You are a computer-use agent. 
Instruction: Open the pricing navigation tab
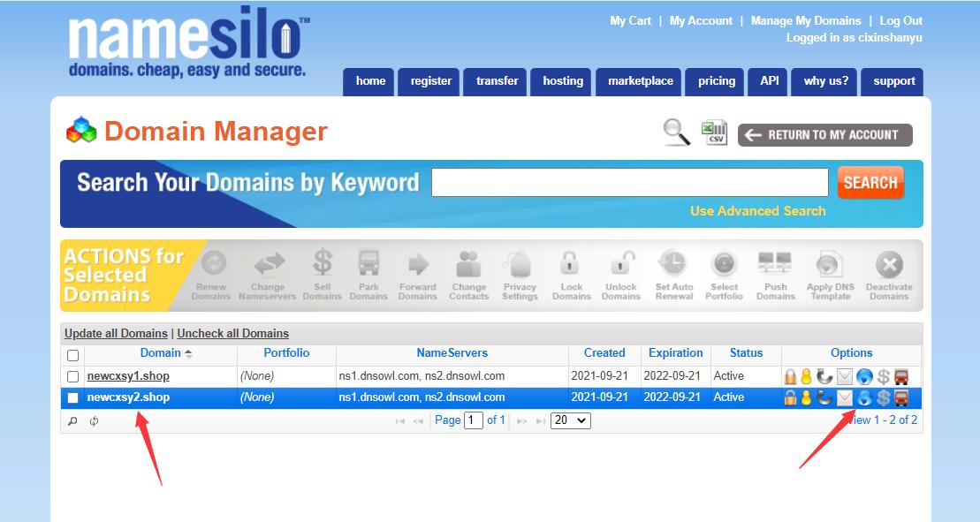pyautogui.click(x=715, y=82)
